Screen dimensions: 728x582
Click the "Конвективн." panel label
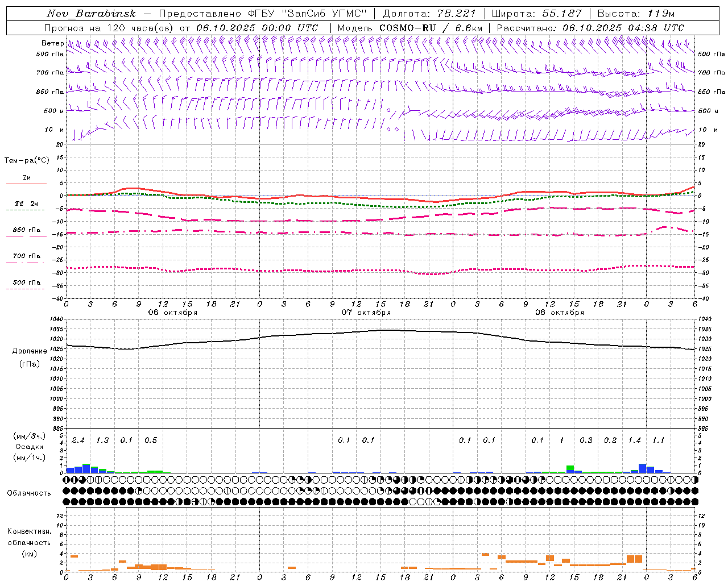[29, 531]
